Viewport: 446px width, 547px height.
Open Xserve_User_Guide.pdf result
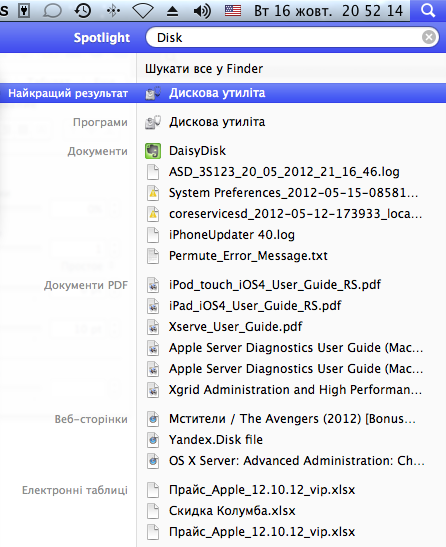pos(236,327)
